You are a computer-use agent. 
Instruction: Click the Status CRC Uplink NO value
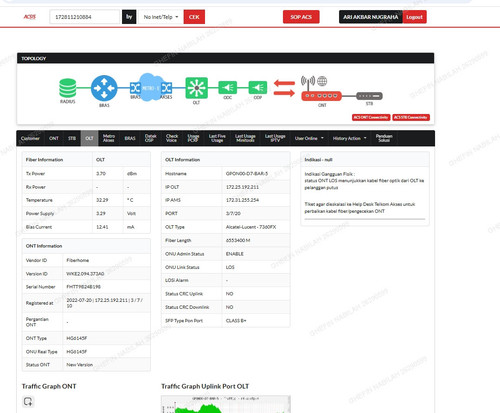[229, 294]
